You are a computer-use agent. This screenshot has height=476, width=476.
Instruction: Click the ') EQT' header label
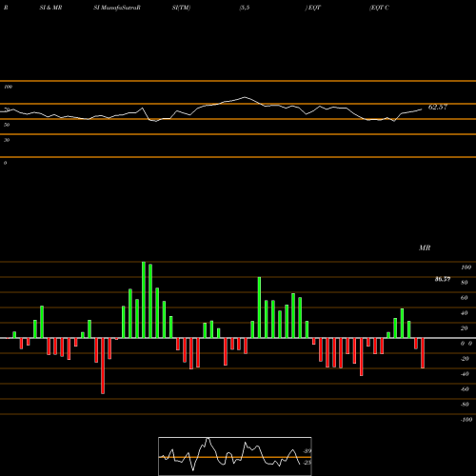(313, 8)
